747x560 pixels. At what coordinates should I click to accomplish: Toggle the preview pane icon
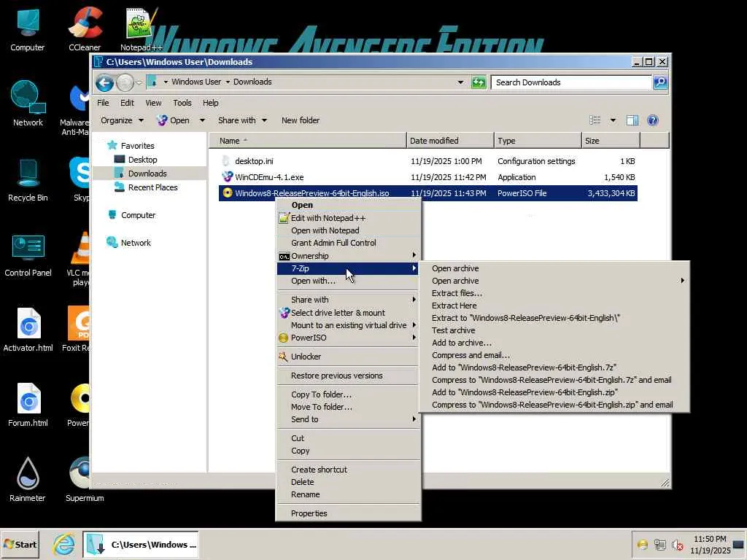(x=632, y=120)
